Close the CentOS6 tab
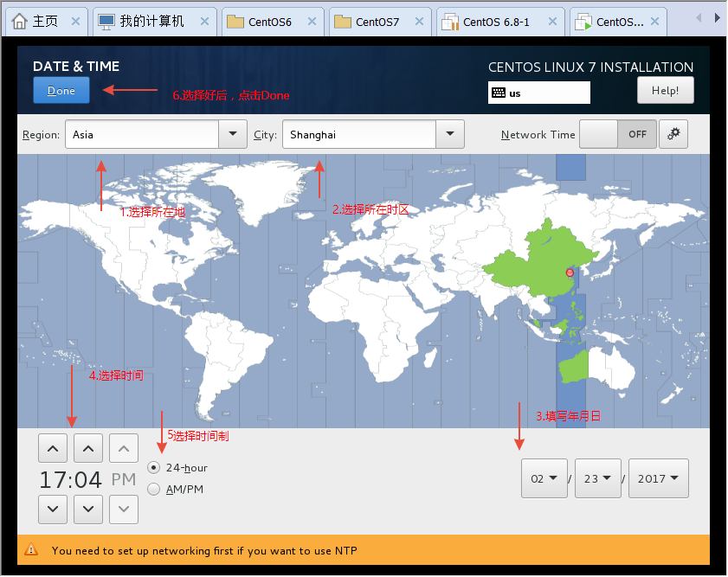The image size is (728, 577). pyautogui.click(x=312, y=22)
